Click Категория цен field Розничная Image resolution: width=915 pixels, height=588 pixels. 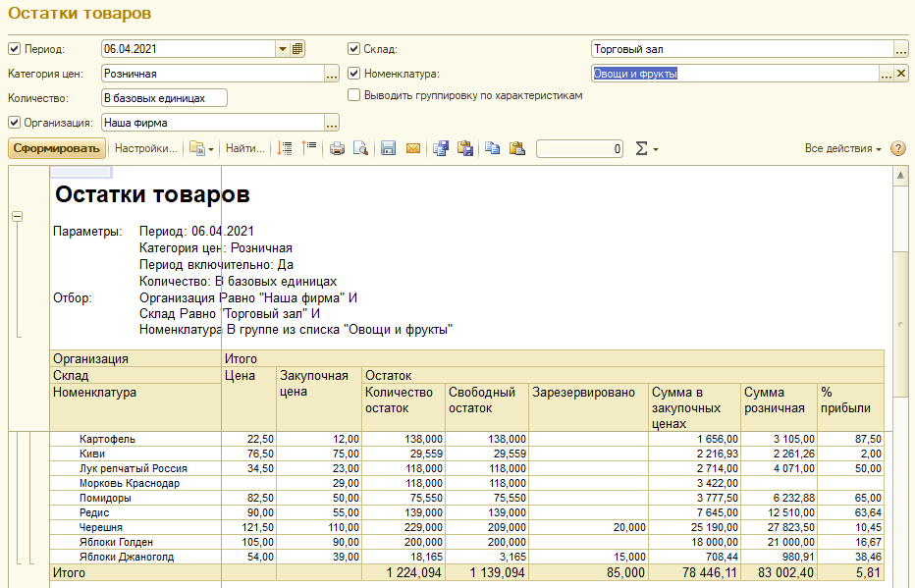pos(213,74)
